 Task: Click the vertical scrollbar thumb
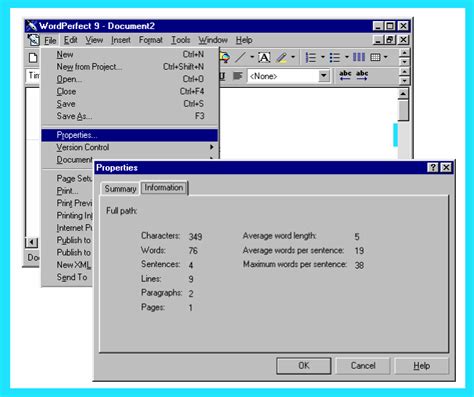403,110
